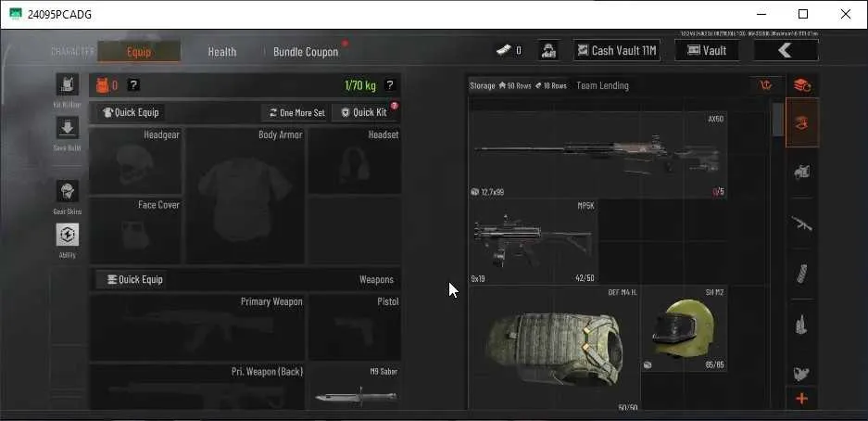Screen dimensions: 868x421
Task: Select the rifle weapons category icon
Action: coord(802,223)
